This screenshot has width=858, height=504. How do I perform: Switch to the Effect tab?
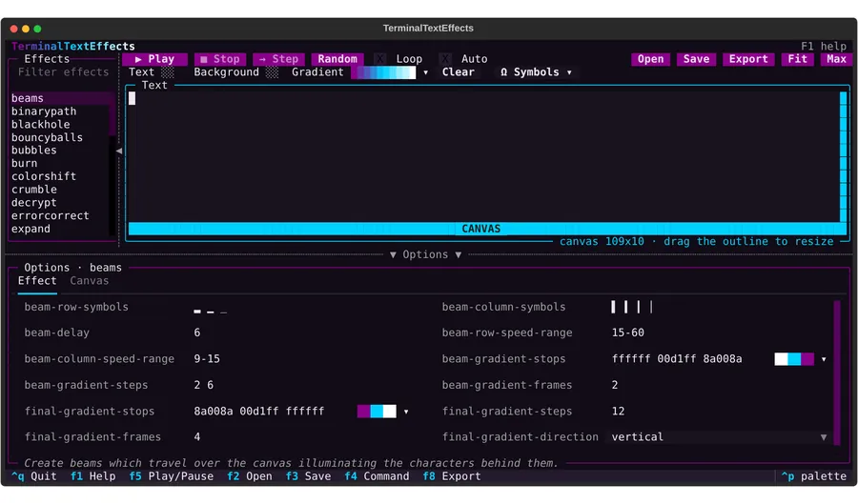click(x=37, y=281)
